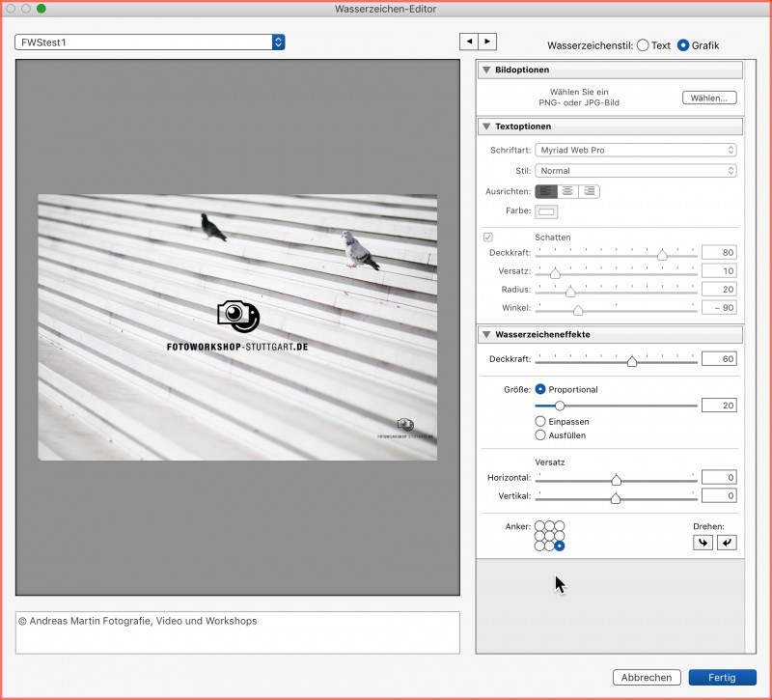The height and width of the screenshot is (700, 772).
Task: Open FWStest1 preset dropdown
Action: [x=150, y=42]
